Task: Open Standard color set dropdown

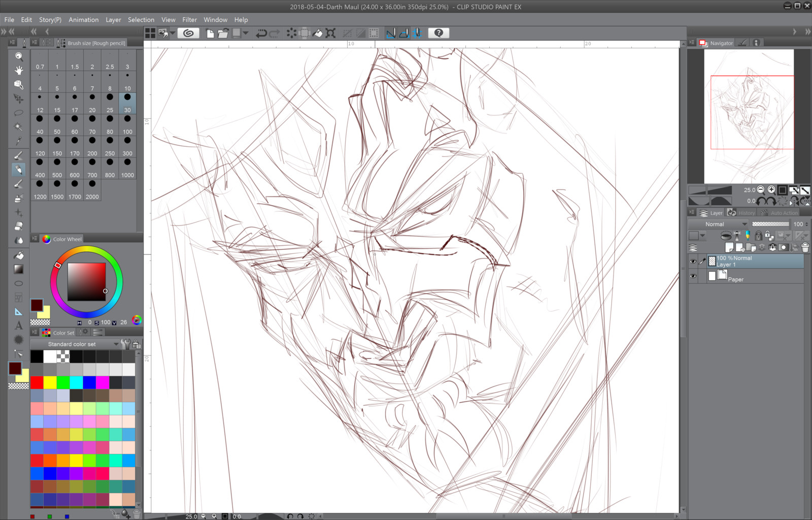Action: [74, 344]
